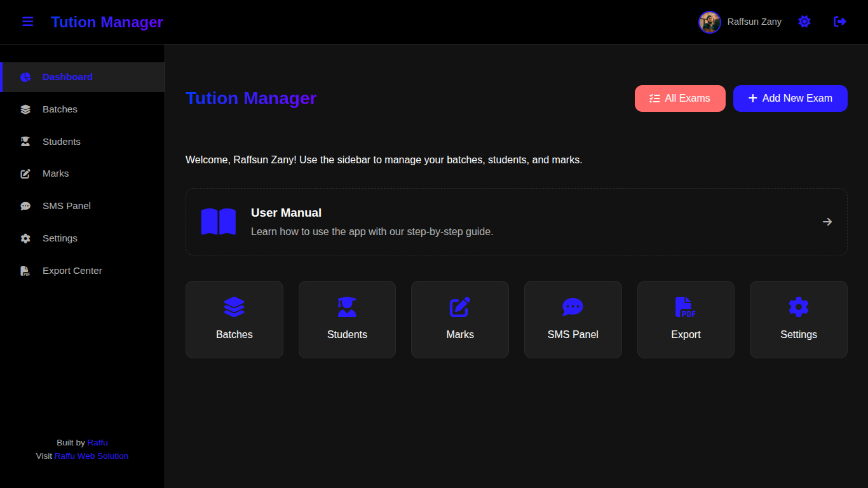Click the Export Center PDF icon

pos(25,270)
